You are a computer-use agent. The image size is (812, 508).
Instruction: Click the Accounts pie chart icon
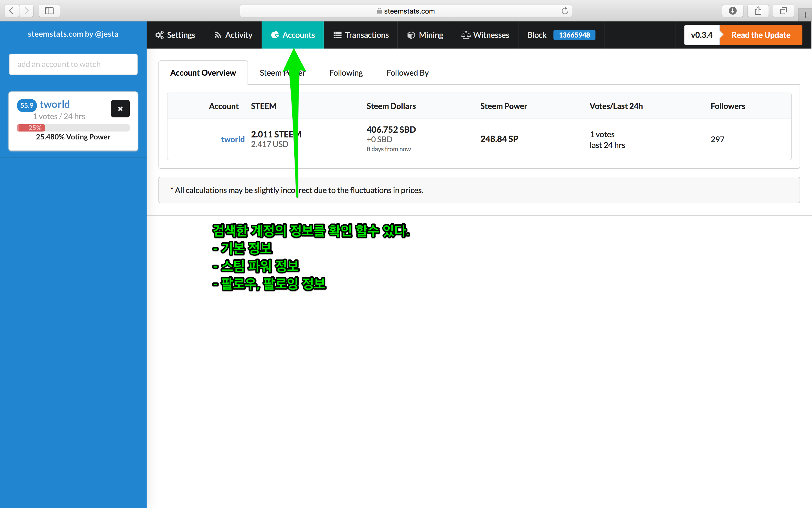coord(275,35)
